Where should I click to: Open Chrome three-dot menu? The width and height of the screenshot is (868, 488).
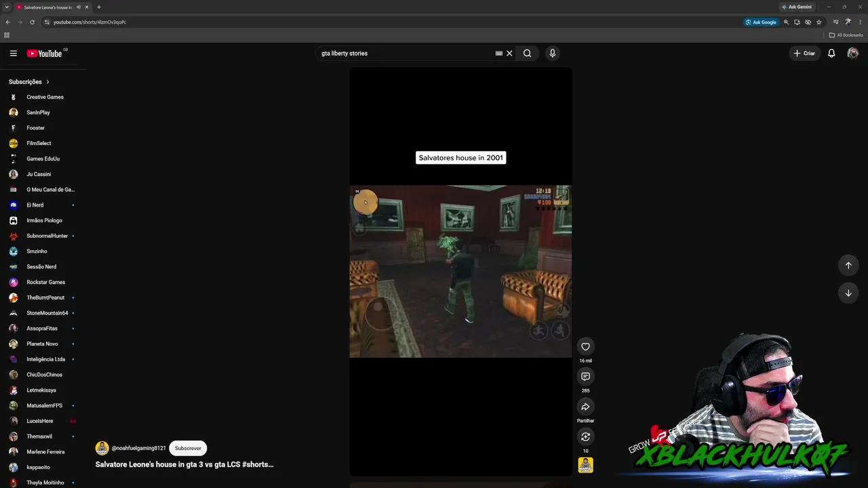(859, 22)
